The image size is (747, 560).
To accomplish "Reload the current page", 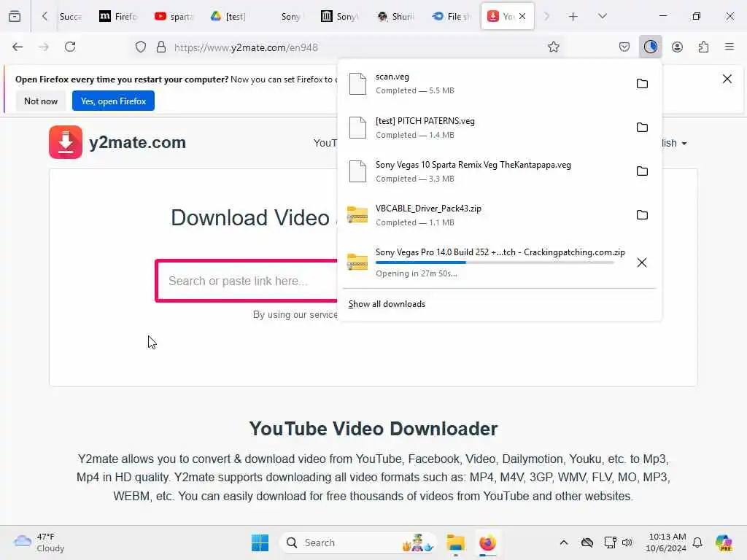I will coord(70,47).
